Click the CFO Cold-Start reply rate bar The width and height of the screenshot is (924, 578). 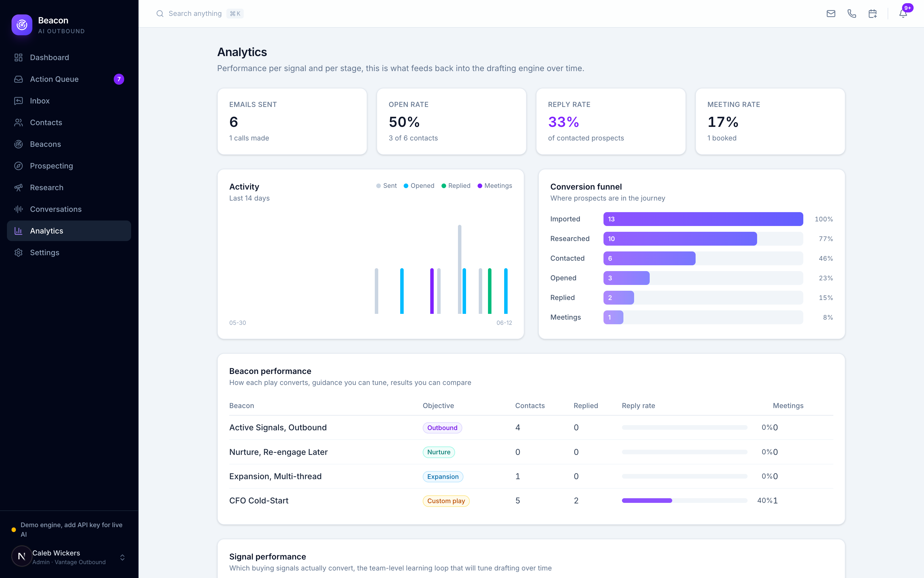tap(684, 501)
